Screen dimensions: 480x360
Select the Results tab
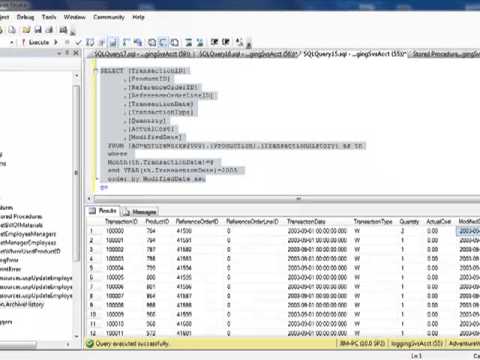103,211
